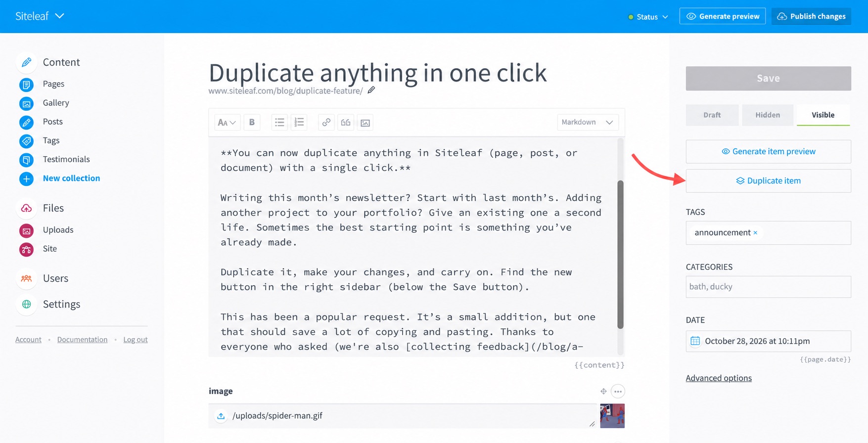This screenshot has height=443, width=868.
Task: Click the Tags collection icon
Action: tap(27, 141)
